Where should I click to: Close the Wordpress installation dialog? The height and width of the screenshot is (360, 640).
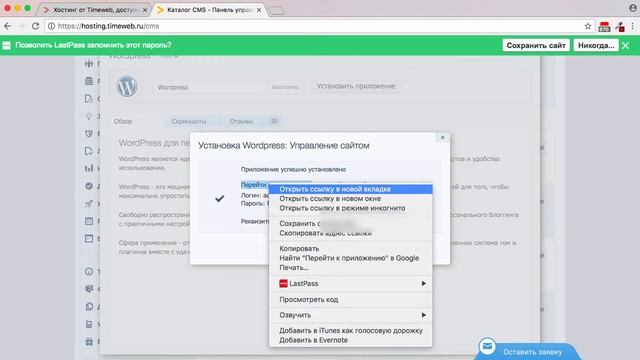(442, 138)
